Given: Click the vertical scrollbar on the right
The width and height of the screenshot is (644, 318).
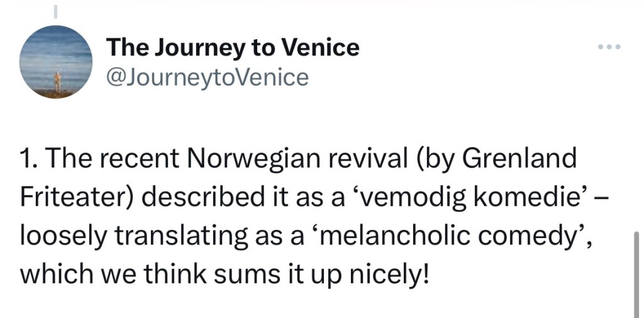Looking at the screenshot, I should tap(636, 271).
